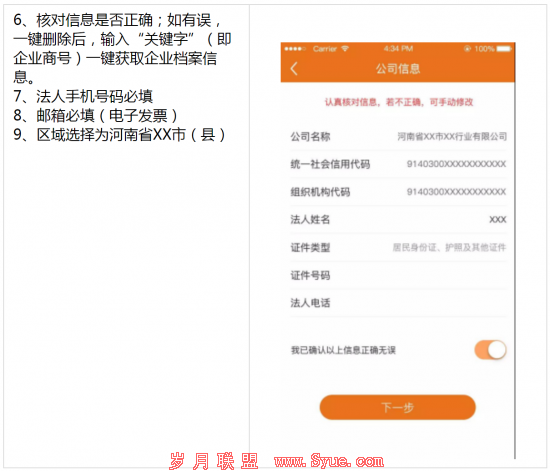The height and width of the screenshot is (471, 550).
Task: Open the 证件类型 selection row
Action: pyautogui.click(x=398, y=248)
